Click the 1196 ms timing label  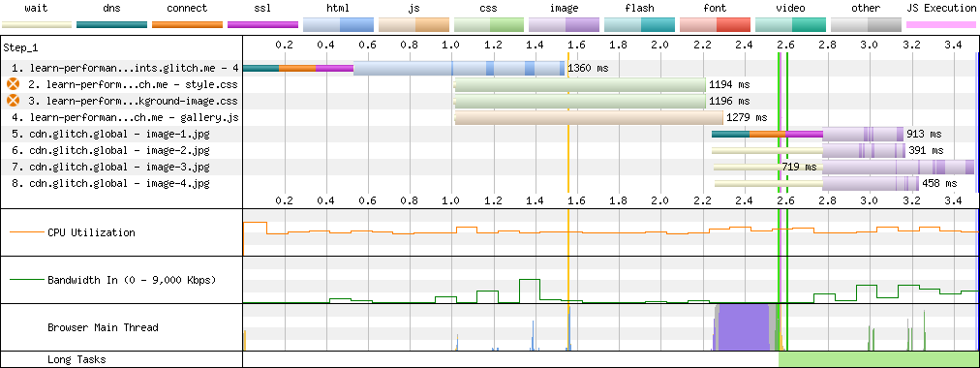pyautogui.click(x=729, y=101)
